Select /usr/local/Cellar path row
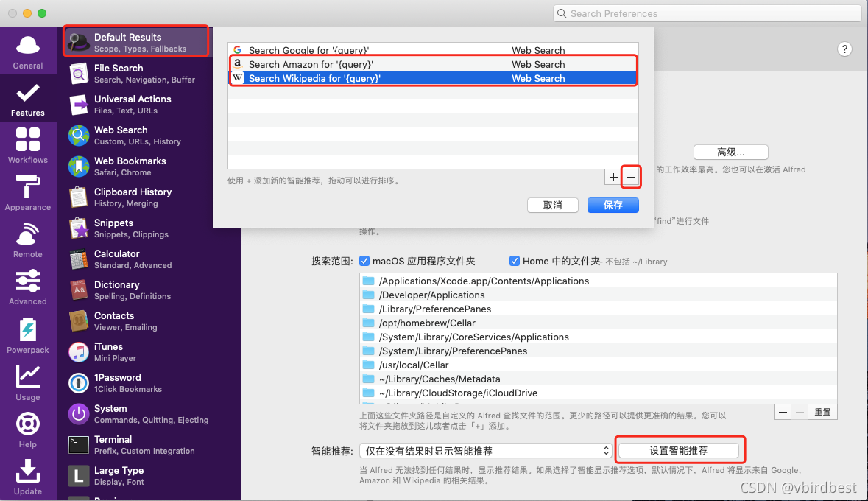 (598, 365)
